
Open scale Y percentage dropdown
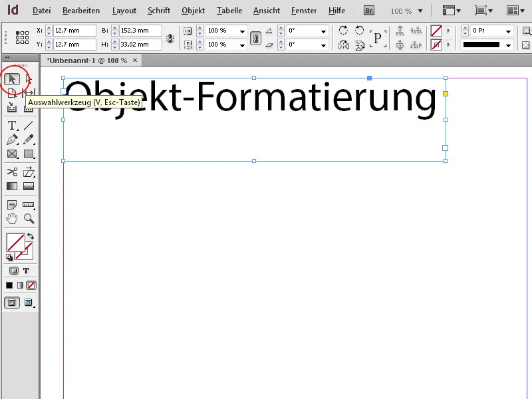pyautogui.click(x=242, y=45)
